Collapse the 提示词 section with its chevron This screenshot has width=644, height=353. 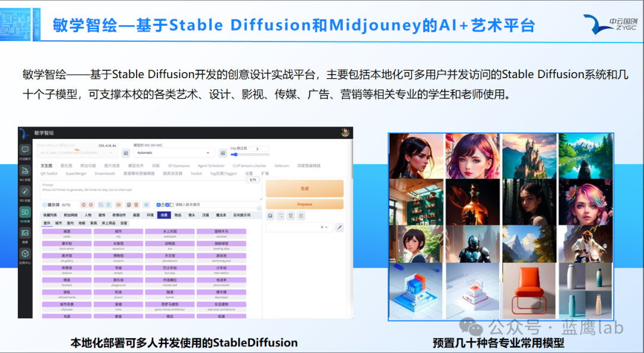tap(45, 205)
